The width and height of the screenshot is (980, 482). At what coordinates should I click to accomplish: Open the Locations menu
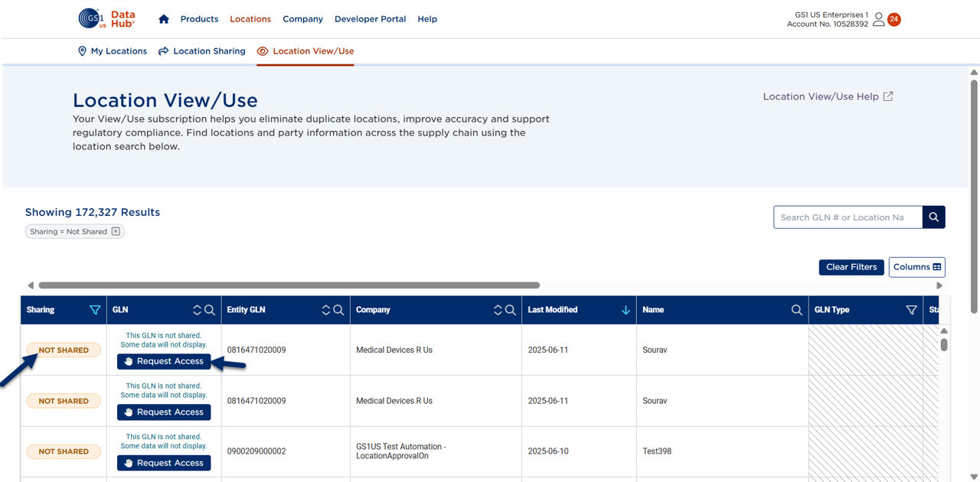250,19
